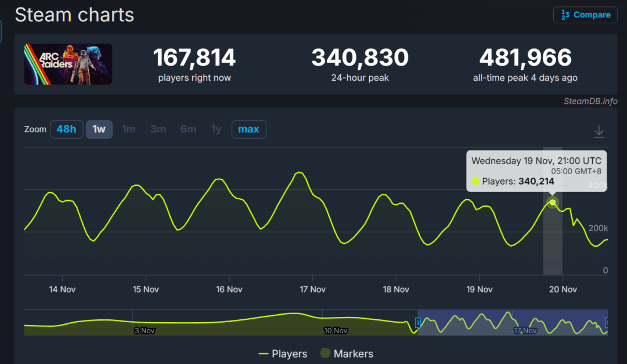Switch zoom to 3m

(x=158, y=129)
